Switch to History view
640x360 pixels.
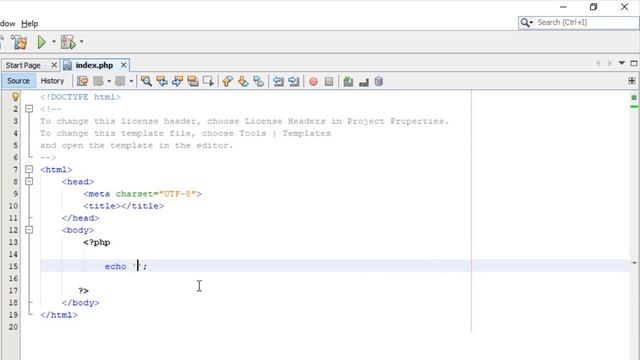52,81
